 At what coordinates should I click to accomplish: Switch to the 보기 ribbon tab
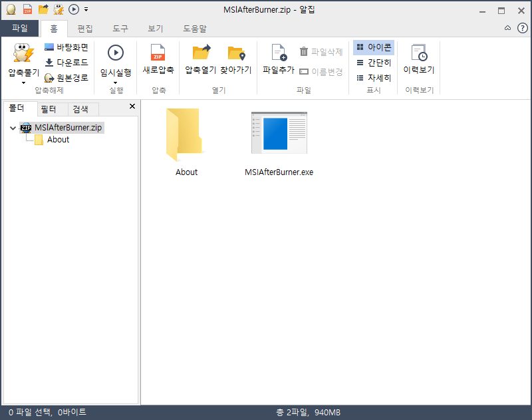156,29
